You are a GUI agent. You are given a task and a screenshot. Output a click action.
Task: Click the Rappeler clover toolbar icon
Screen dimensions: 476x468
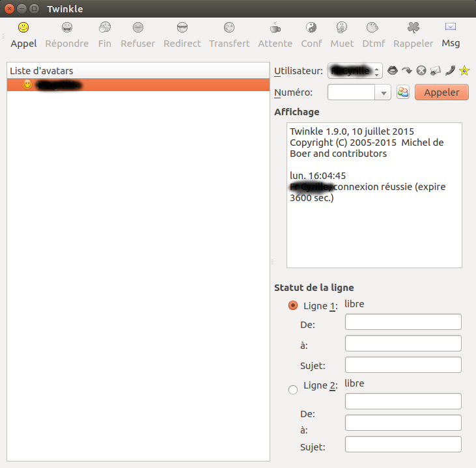pyautogui.click(x=413, y=27)
